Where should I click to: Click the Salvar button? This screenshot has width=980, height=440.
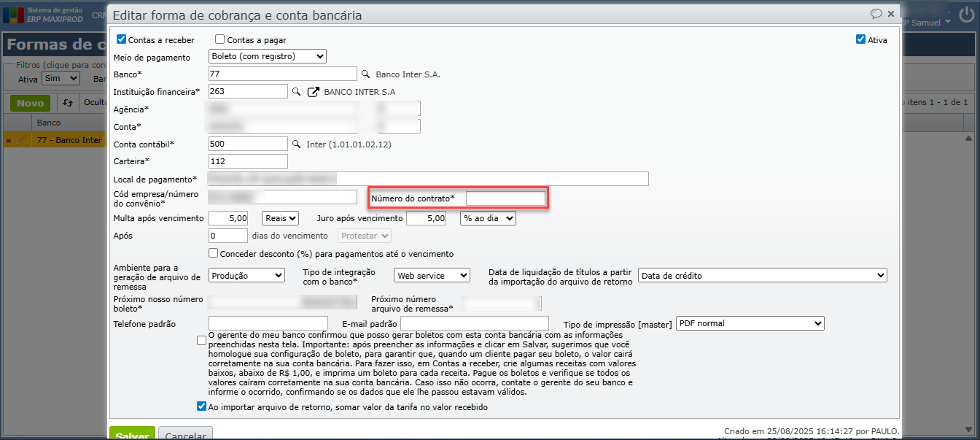point(132,433)
